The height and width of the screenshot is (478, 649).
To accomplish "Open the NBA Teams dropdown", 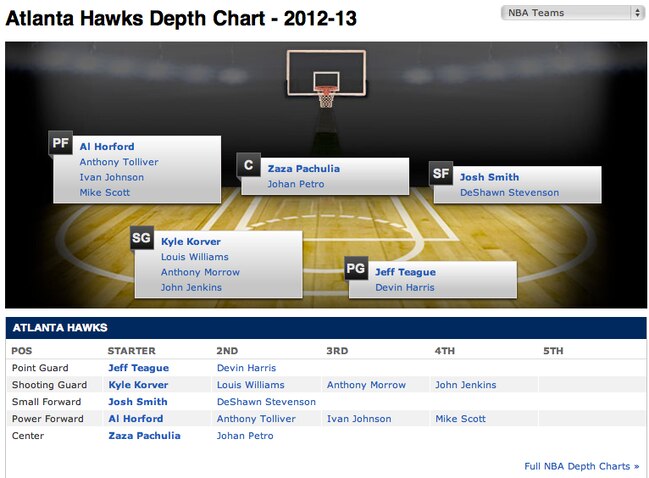I will coord(572,13).
